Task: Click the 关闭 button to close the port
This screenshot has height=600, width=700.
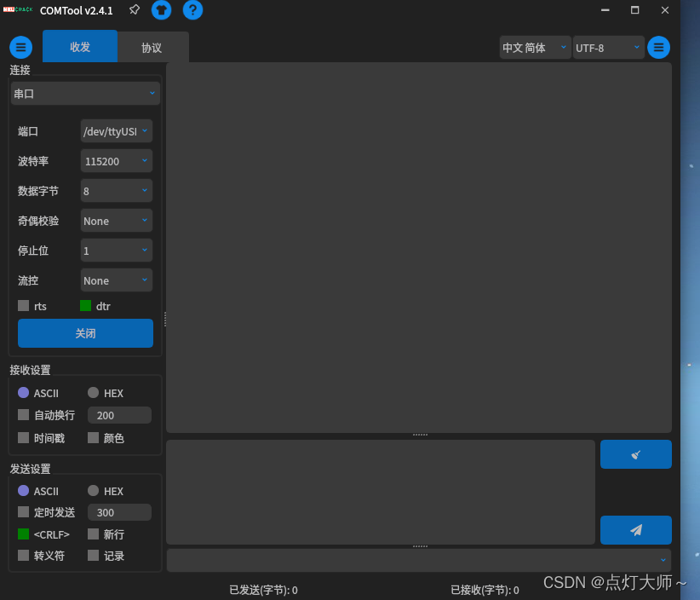Action: pyautogui.click(x=85, y=332)
